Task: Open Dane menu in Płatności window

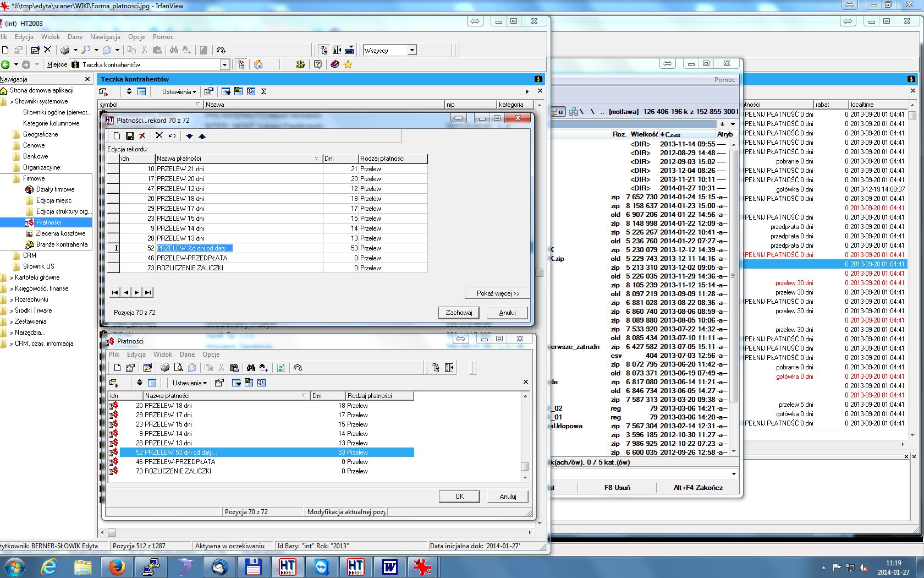Action: tap(187, 355)
